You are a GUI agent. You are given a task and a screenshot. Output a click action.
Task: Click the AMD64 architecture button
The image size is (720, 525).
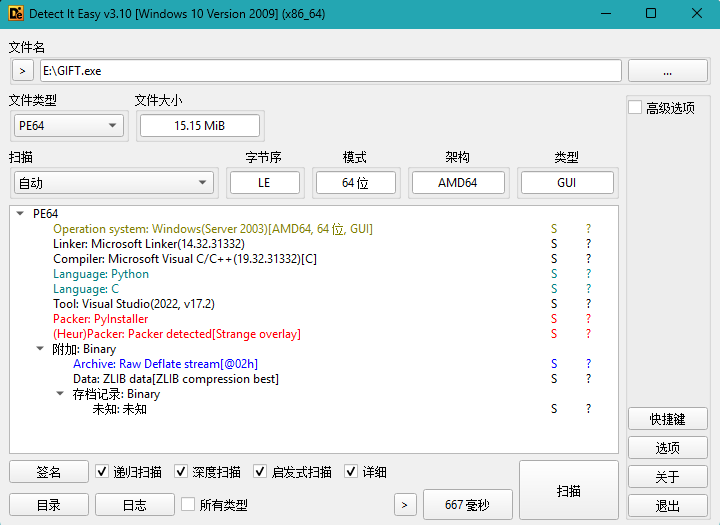click(458, 183)
